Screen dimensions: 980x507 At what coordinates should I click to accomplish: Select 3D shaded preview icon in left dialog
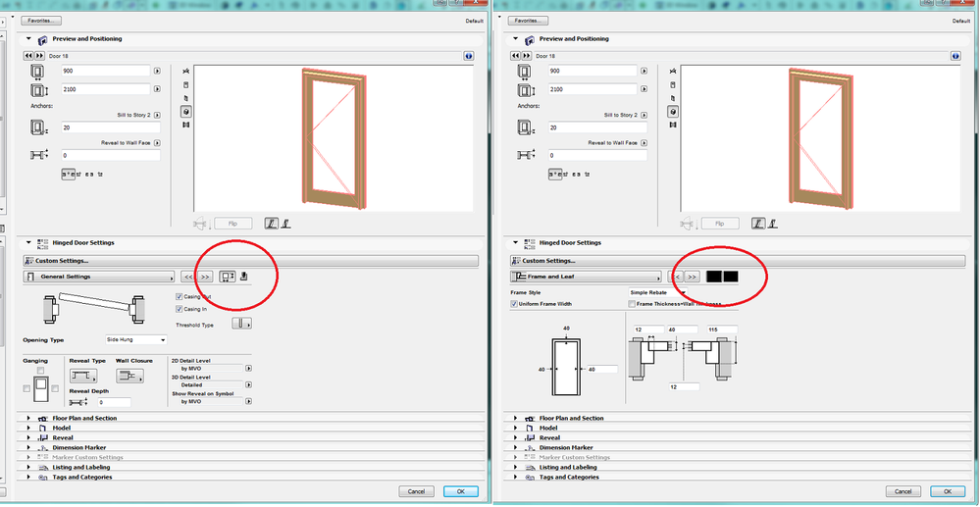185,111
